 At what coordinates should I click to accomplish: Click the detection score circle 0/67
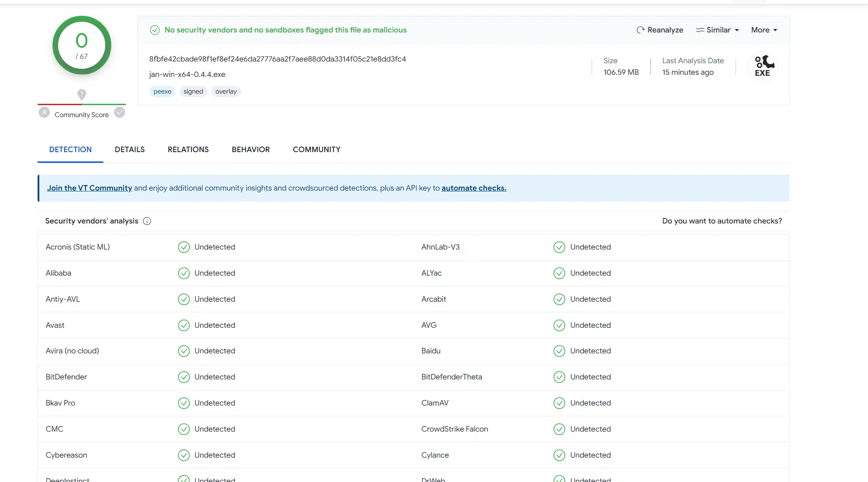click(82, 45)
